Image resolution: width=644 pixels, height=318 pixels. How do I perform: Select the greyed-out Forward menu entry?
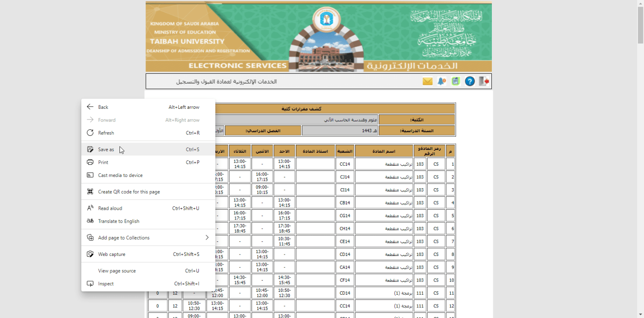(148, 120)
